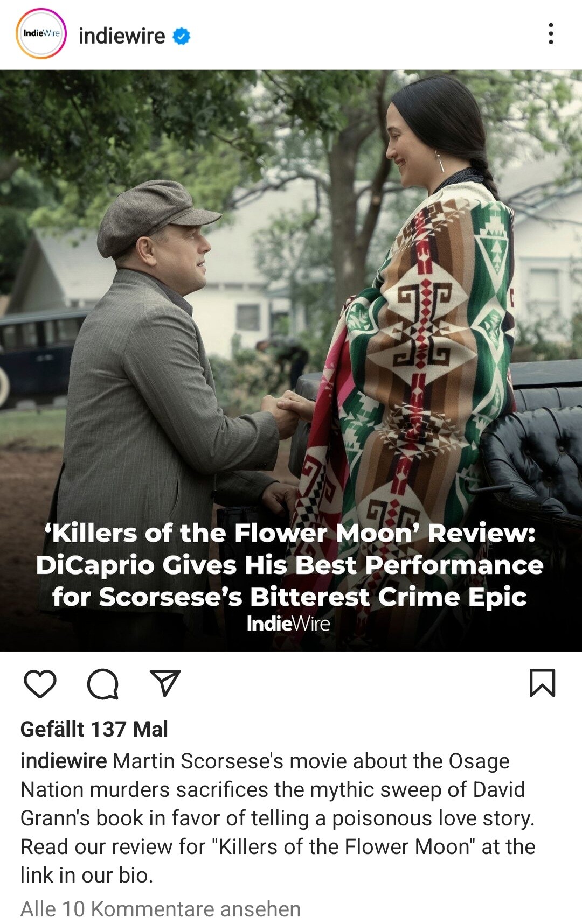Image resolution: width=582 pixels, height=924 pixels.
Task: Save the post with the bookmark icon
Action: (542, 683)
